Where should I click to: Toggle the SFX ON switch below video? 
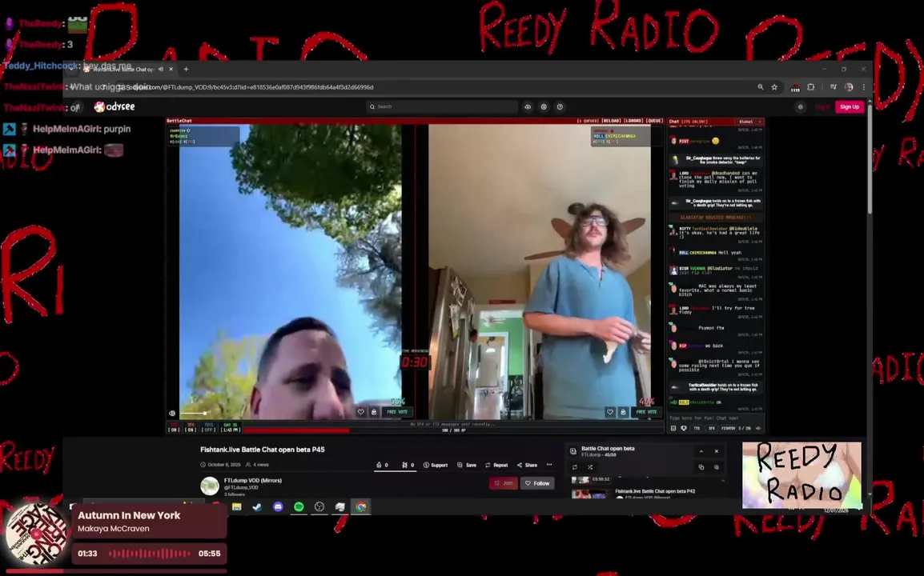point(191,427)
